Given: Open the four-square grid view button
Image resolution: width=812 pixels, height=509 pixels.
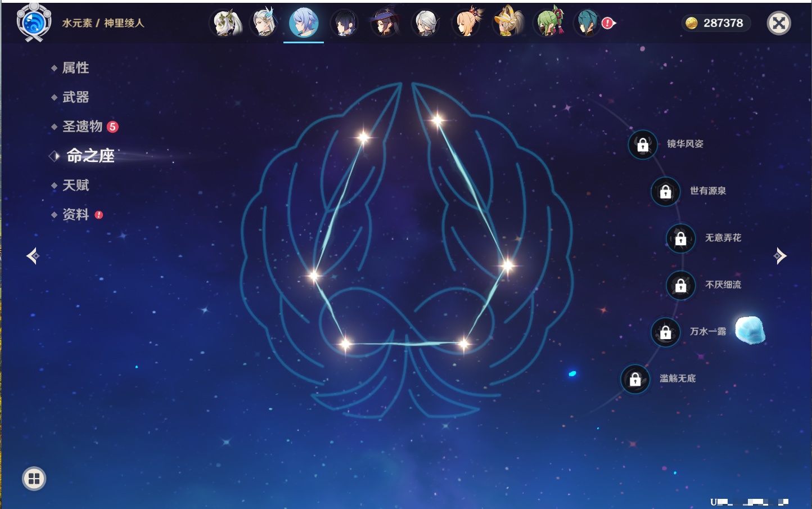Looking at the screenshot, I should click(x=34, y=479).
